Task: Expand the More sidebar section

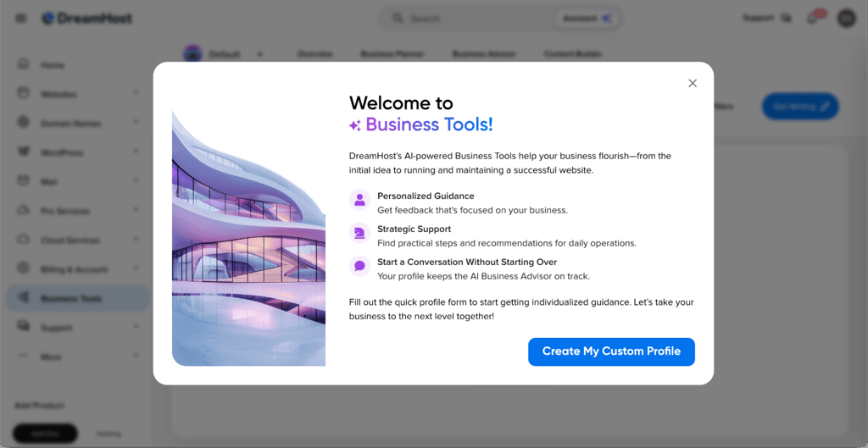Action: click(136, 357)
